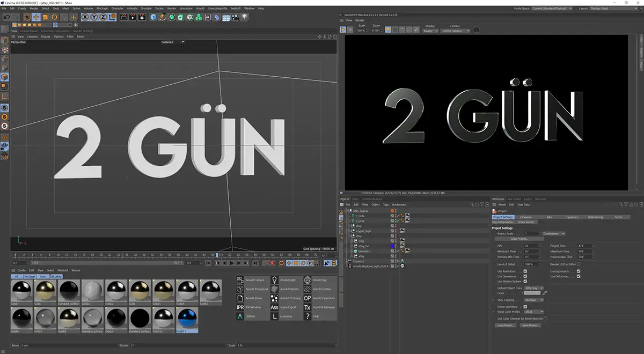Switch to the Dynamics tab
The height and width of the screenshot is (354, 644).
click(x=572, y=217)
